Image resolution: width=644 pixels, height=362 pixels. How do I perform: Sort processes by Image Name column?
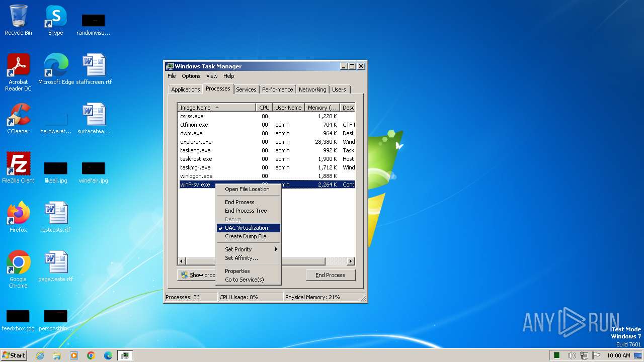click(216, 108)
